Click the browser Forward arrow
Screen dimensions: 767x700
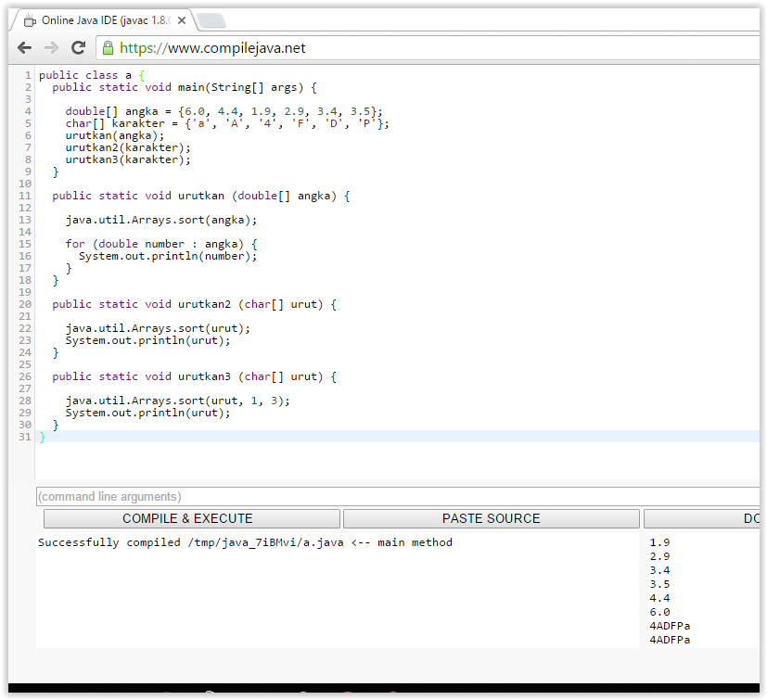pos(51,48)
